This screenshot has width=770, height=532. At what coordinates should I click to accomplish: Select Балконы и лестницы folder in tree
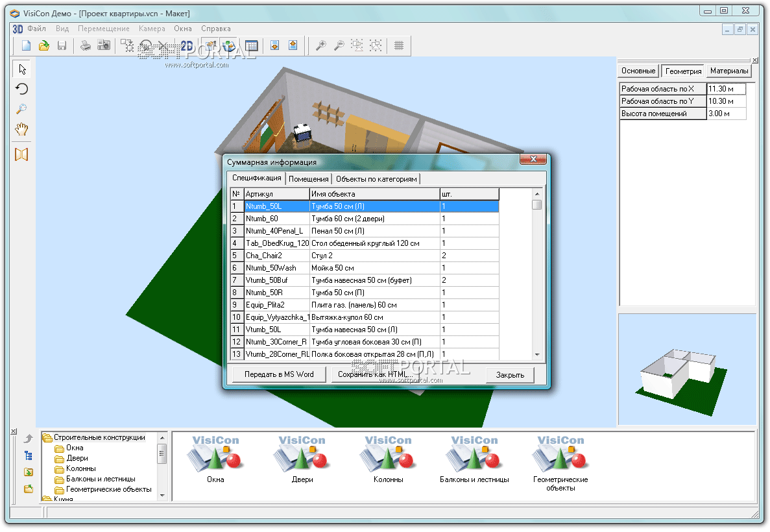(x=101, y=478)
